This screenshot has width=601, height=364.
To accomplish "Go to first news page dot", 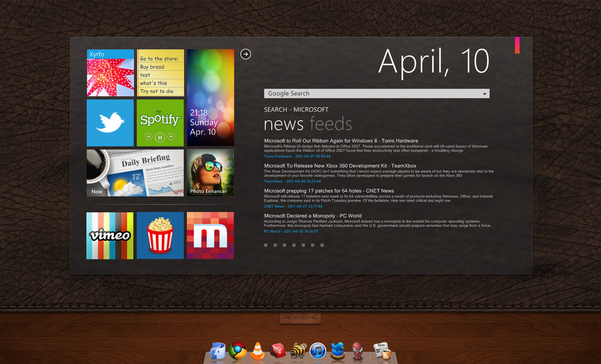I will [x=265, y=245].
